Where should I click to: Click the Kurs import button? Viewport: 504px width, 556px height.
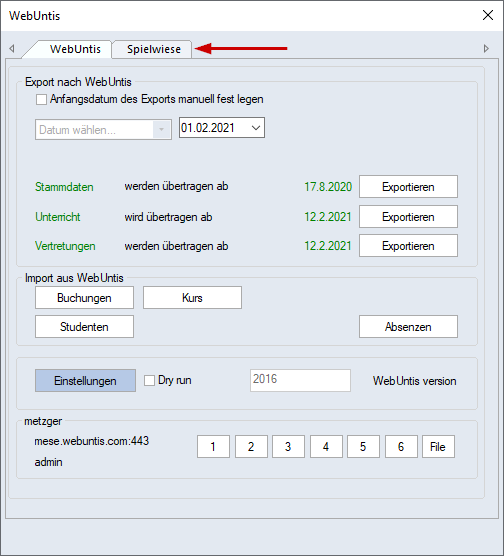coord(192,298)
